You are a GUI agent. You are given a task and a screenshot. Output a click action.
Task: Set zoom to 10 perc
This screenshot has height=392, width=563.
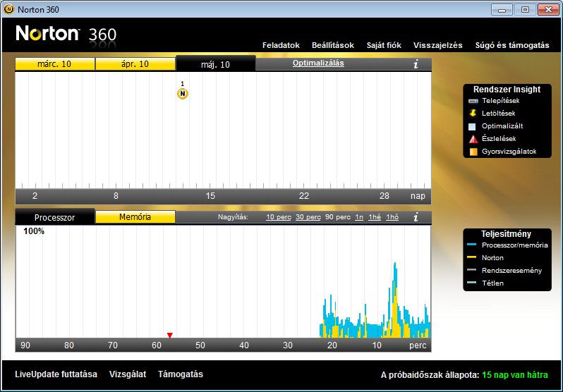pos(278,217)
